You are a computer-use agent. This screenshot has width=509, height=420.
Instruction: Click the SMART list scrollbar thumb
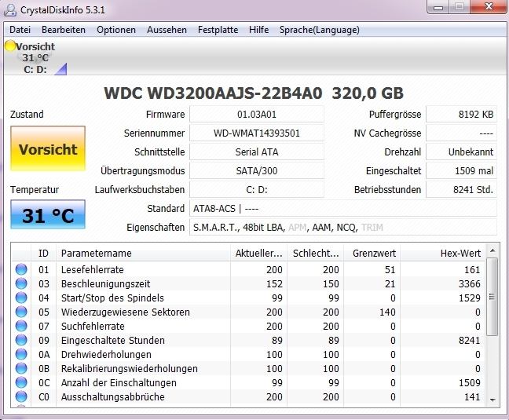[x=493, y=297]
